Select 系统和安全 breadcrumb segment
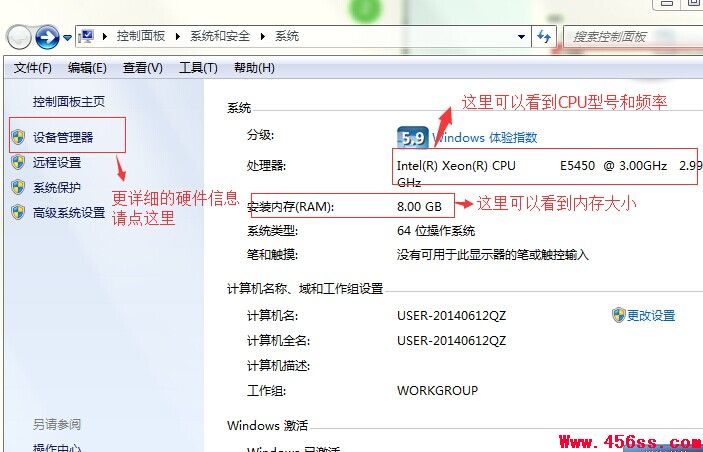This screenshot has height=452, width=703. (220, 36)
